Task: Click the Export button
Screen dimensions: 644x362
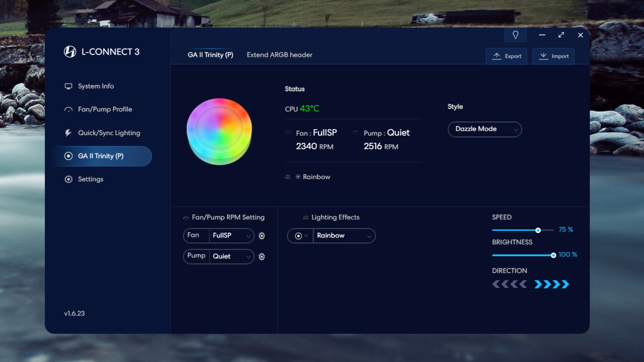Action: click(x=507, y=56)
